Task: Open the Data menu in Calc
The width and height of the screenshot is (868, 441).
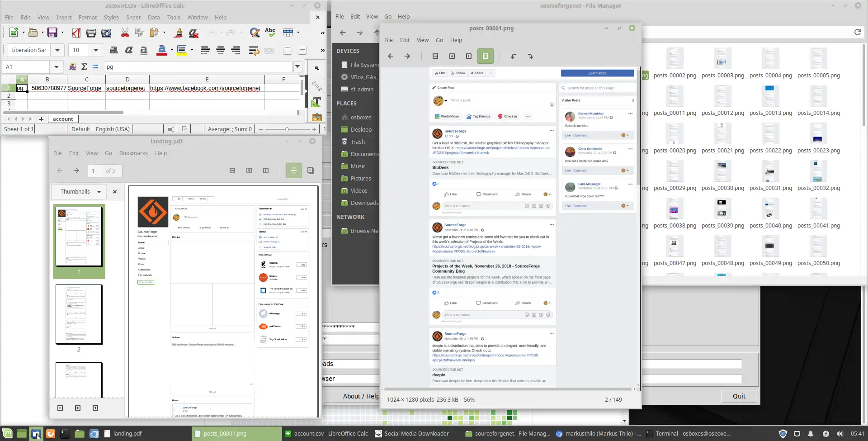Action: click(x=154, y=18)
